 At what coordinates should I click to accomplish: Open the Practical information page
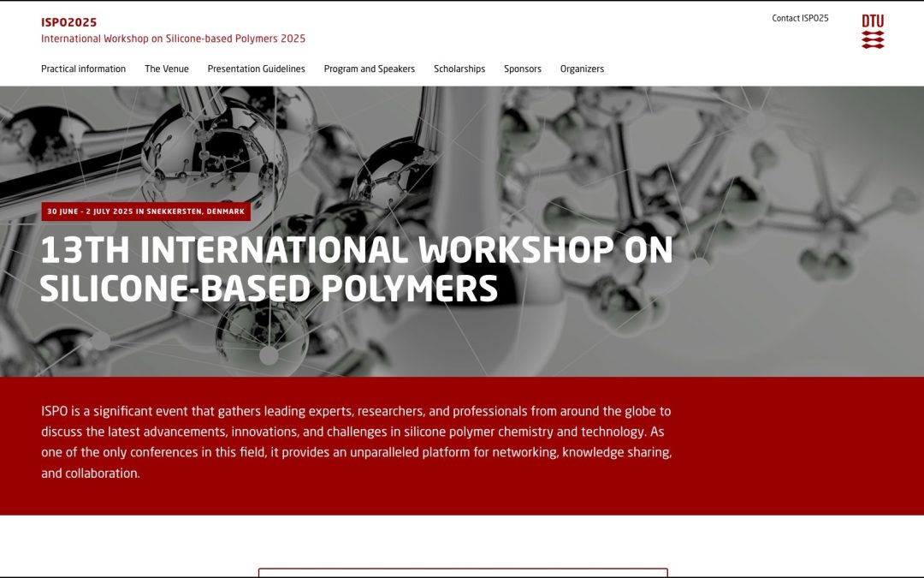point(83,69)
